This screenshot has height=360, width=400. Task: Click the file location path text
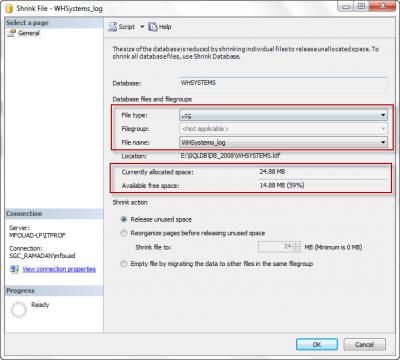[x=230, y=156]
